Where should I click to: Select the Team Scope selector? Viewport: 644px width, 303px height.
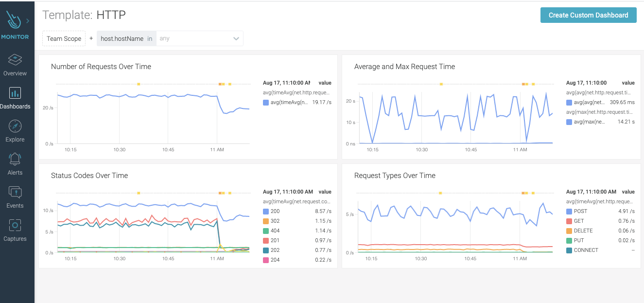click(64, 38)
